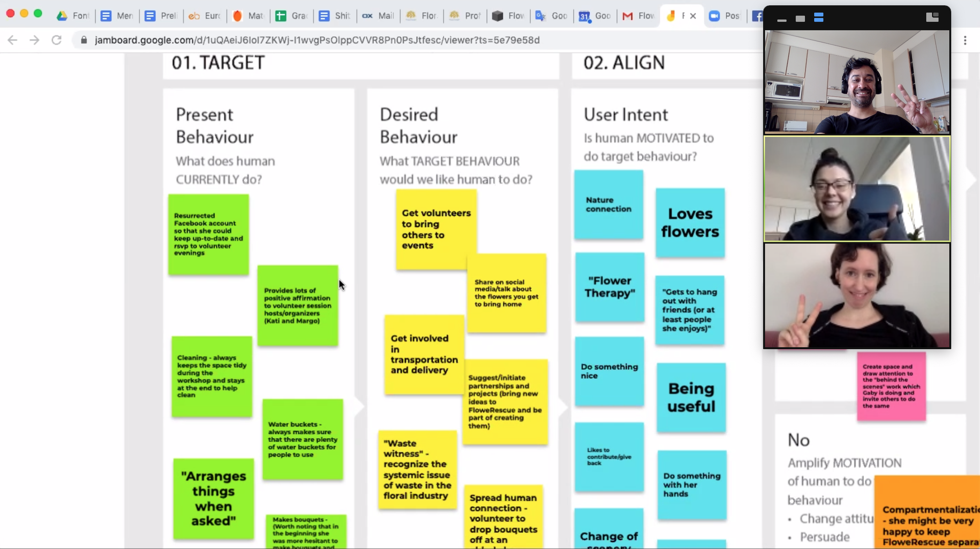Image resolution: width=980 pixels, height=549 pixels.
Task: Switch to 'Gra' Google Sheets tab
Action: tap(292, 16)
